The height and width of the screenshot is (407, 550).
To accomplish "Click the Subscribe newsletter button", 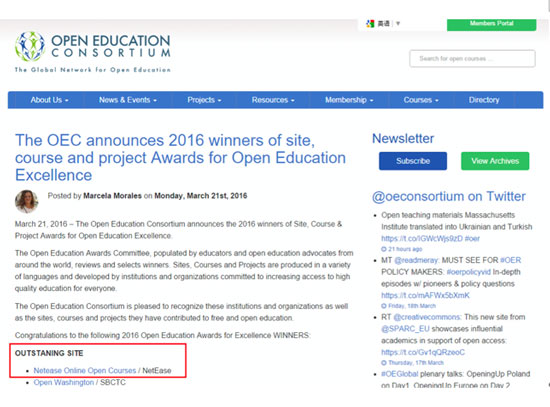I will point(413,161).
